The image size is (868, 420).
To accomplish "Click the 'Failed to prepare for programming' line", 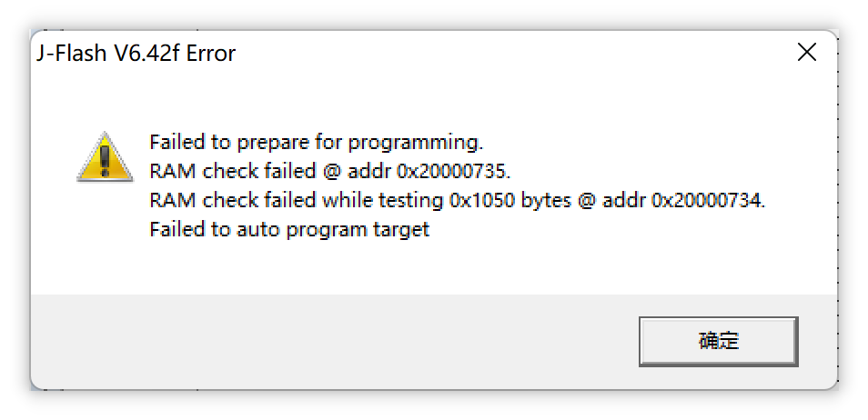I will pos(317,143).
